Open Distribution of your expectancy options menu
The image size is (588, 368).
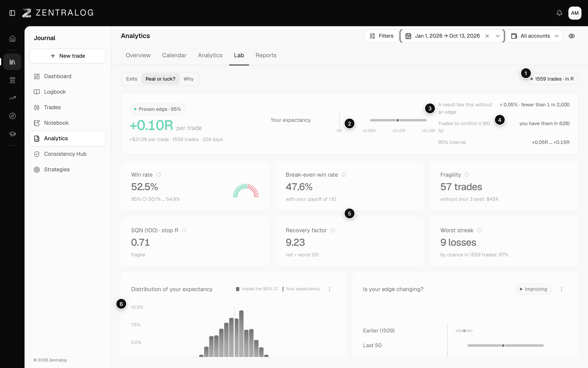pos(330,289)
